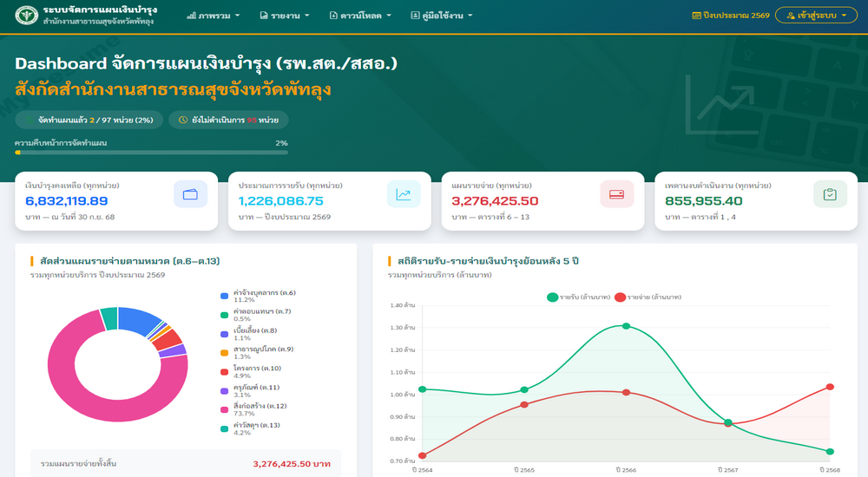
Task: Click the เข้าสู่ระบบ login button
Action: point(816,16)
